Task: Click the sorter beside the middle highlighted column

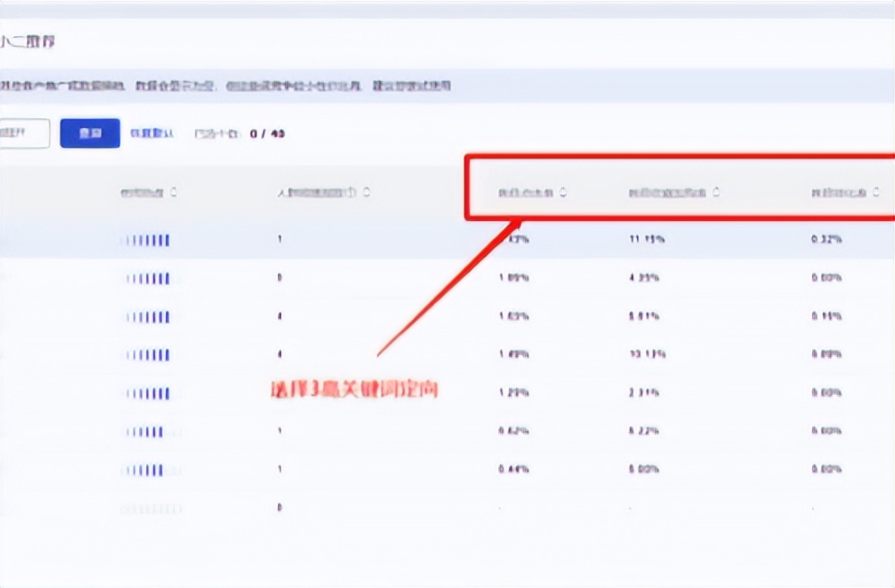Action: click(717, 191)
